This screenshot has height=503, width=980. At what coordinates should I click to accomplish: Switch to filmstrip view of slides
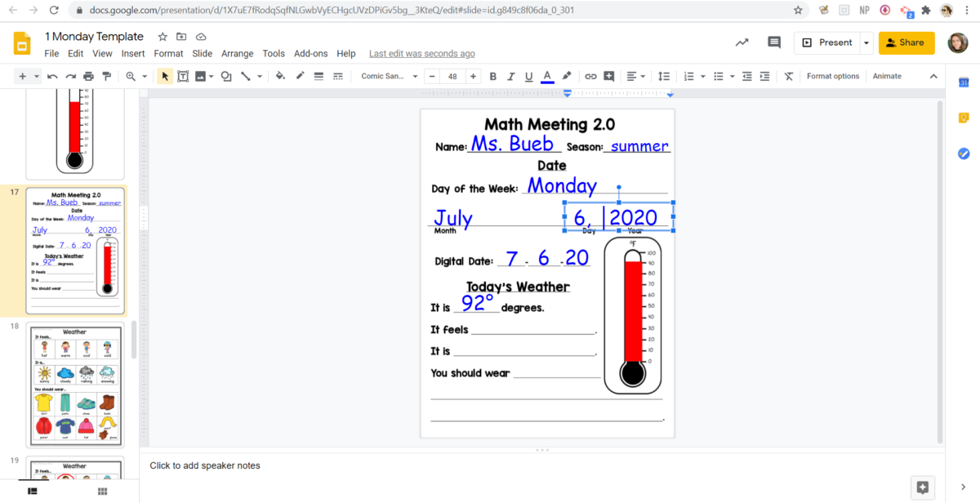[33, 491]
